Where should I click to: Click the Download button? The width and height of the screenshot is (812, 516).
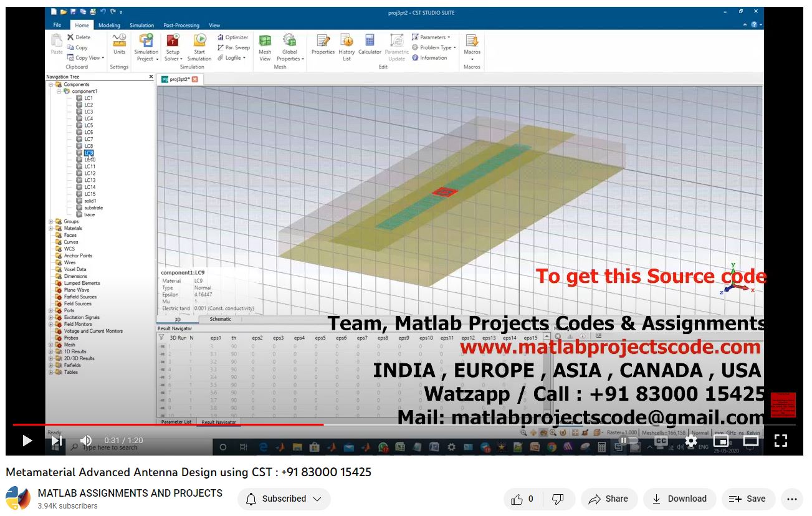(679, 499)
